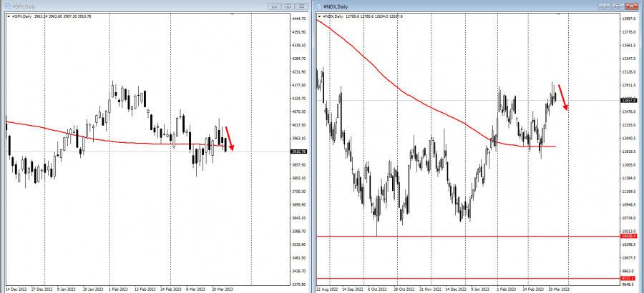
Task: Close the #NDX,Daily chart window
Action: pos(631,6)
